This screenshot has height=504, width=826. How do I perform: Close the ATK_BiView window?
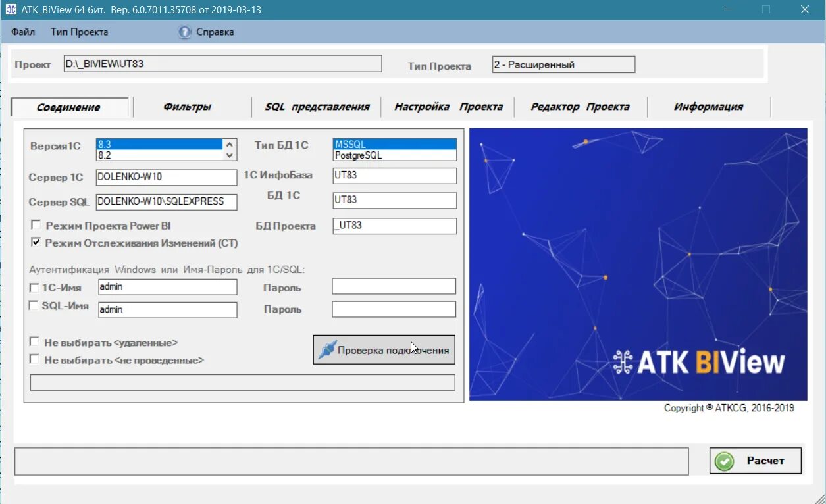click(805, 9)
